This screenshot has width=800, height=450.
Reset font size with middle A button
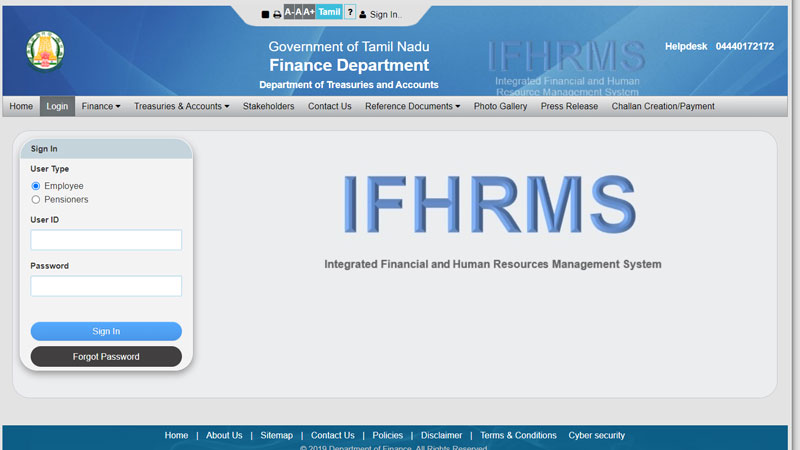tap(299, 12)
